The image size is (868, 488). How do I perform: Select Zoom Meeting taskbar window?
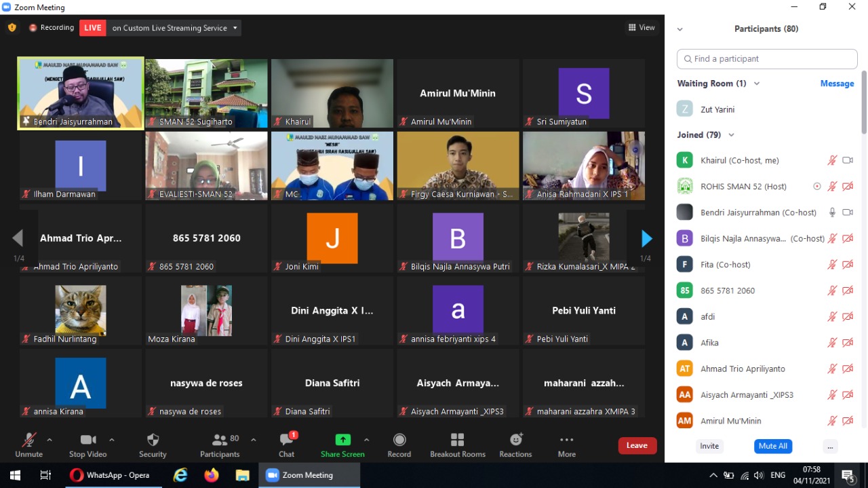click(309, 475)
